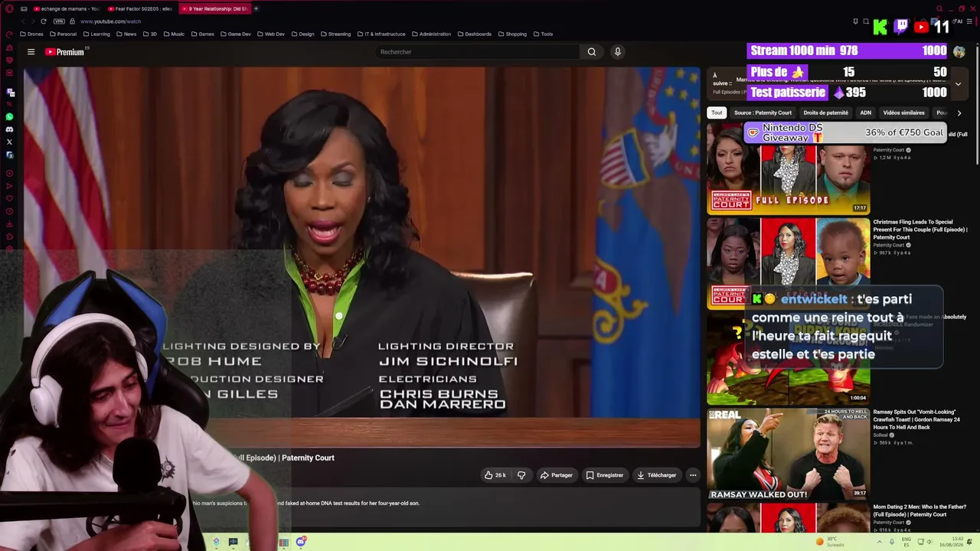The image size is (980, 551).
Task: Open the Game Dev bookmark folder
Action: click(x=235, y=34)
